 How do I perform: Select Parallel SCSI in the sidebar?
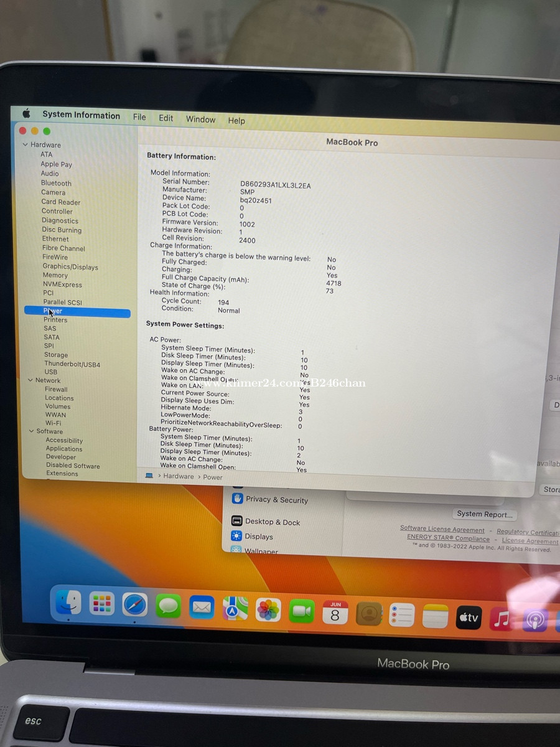[62, 302]
